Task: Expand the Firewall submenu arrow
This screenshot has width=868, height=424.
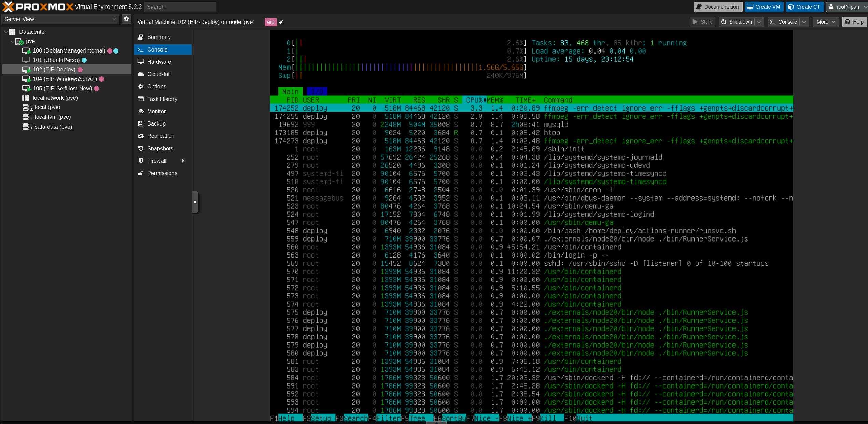Action: (x=183, y=161)
